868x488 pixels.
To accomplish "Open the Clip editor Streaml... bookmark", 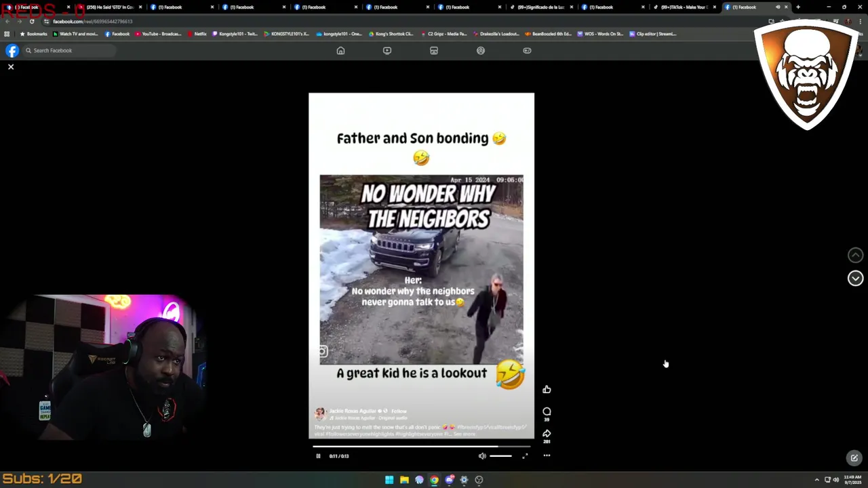I will pos(652,34).
